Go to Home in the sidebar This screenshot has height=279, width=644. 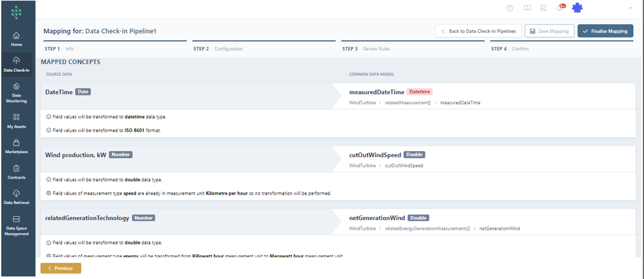(x=17, y=39)
